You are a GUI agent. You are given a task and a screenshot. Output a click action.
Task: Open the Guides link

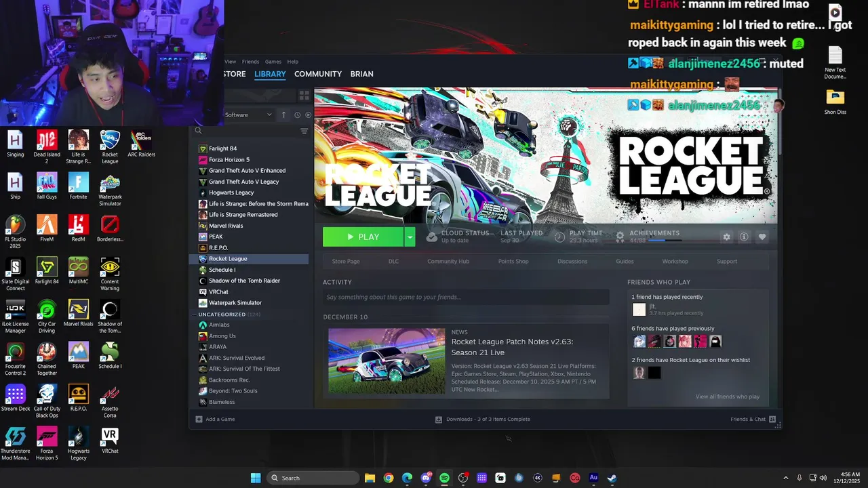coord(625,261)
